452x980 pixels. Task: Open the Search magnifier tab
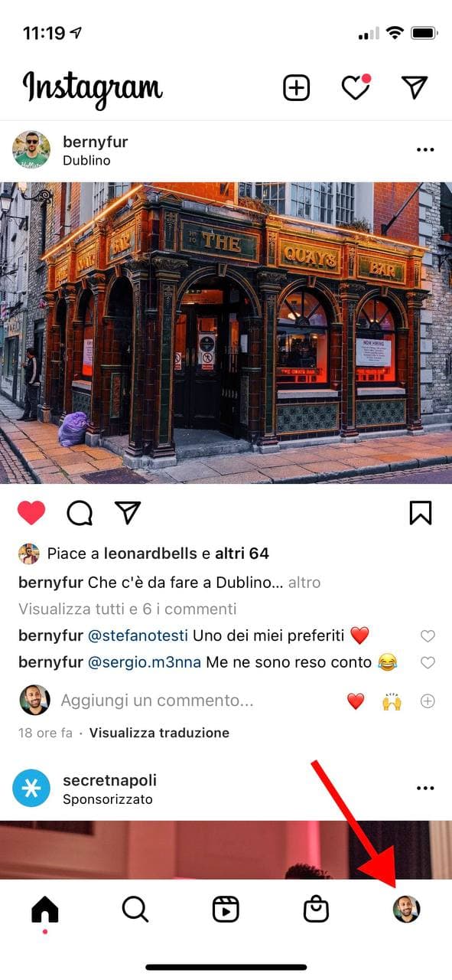(x=135, y=910)
